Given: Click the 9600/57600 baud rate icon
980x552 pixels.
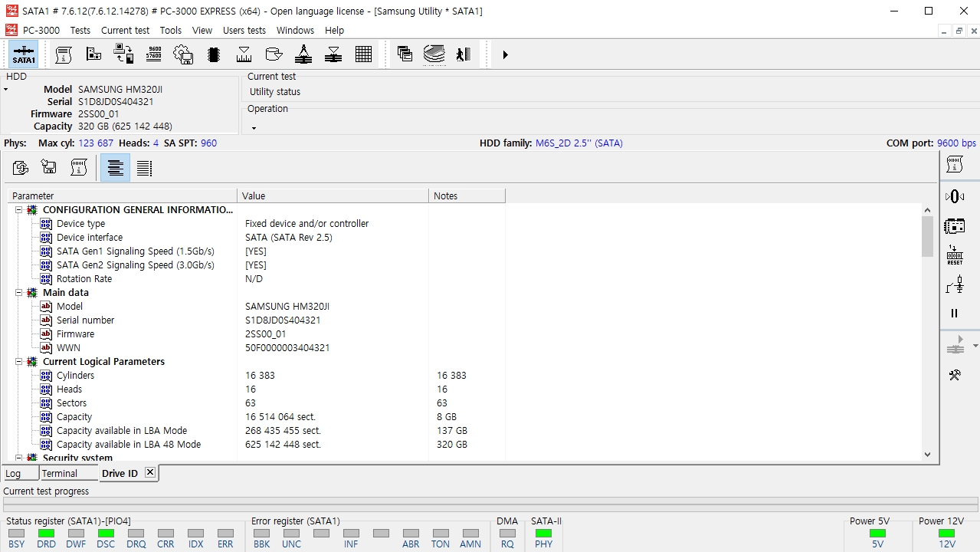Looking at the screenshot, I should [x=153, y=54].
